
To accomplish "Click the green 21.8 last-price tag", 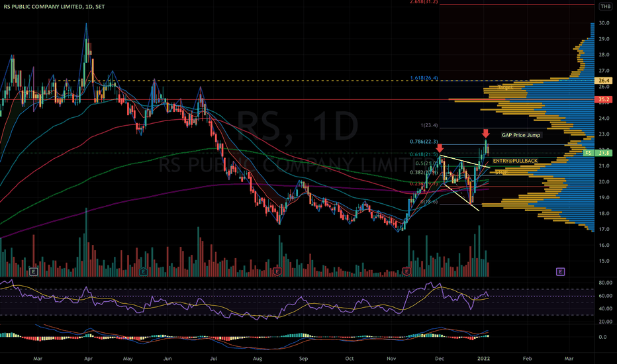I will 605,153.
